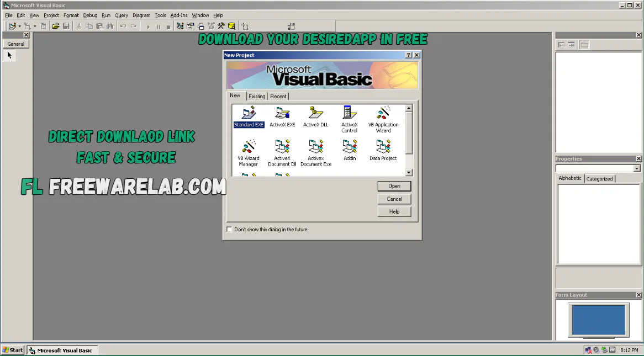Switch Properties panel to Categorized view
The width and height of the screenshot is (644, 356).
(599, 178)
